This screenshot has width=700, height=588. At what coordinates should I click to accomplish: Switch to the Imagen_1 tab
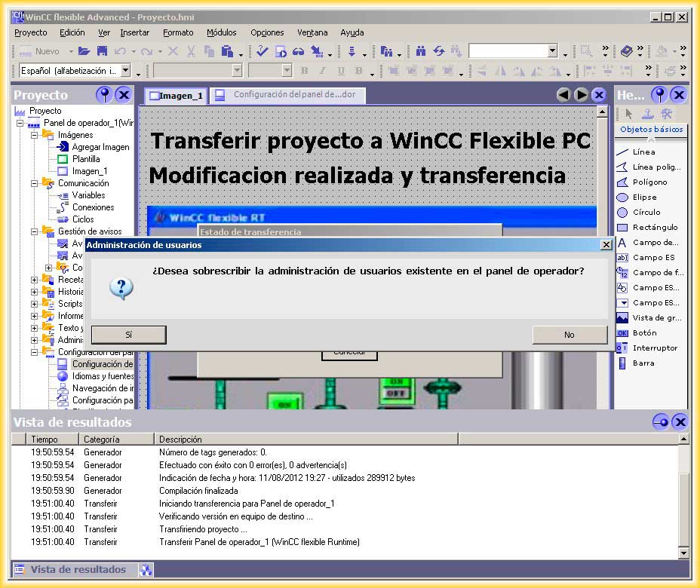[x=176, y=96]
